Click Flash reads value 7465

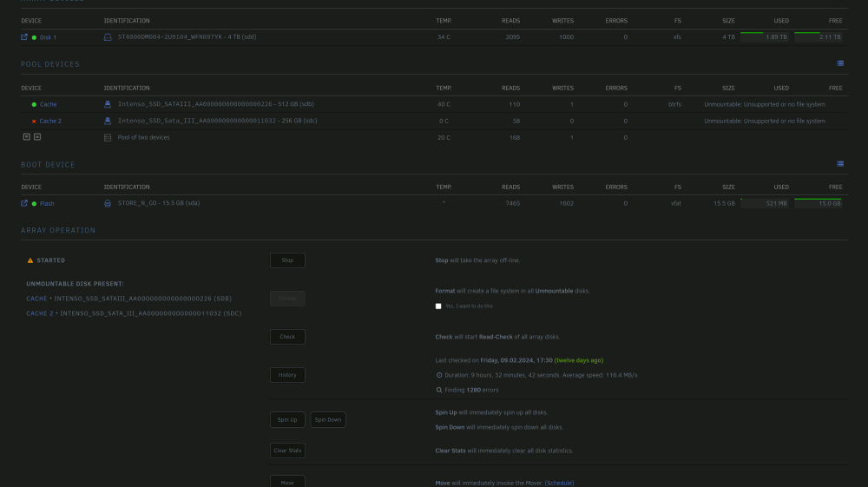click(513, 204)
